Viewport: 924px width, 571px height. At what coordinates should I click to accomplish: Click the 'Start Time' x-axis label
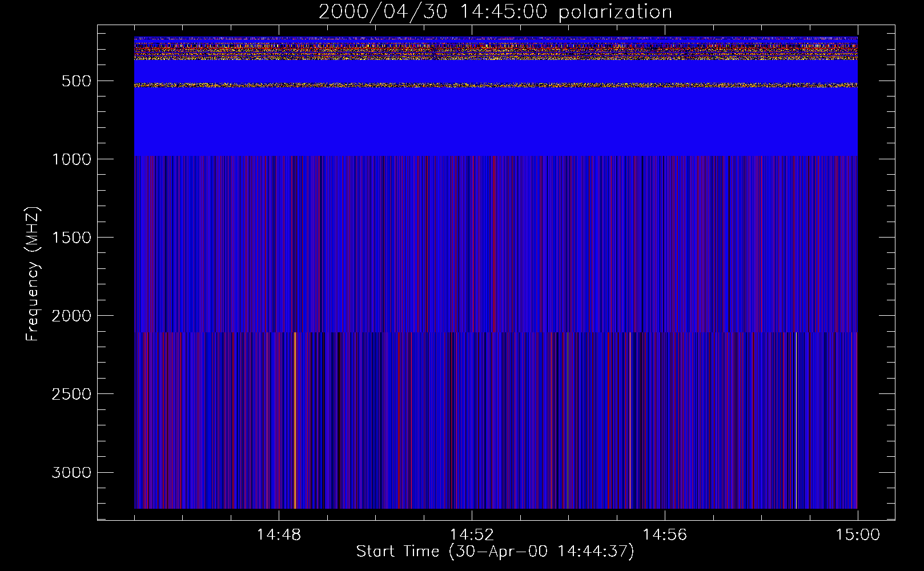[495, 552]
